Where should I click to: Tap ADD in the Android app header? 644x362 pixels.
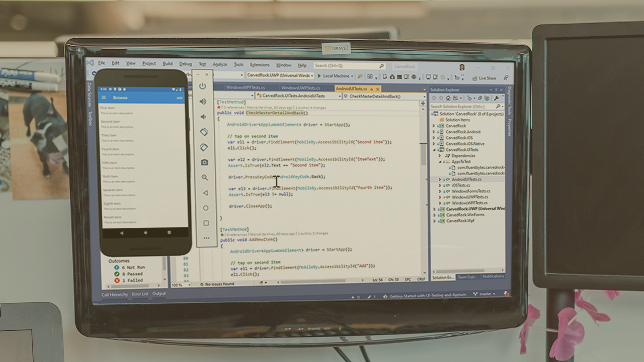pos(180,98)
